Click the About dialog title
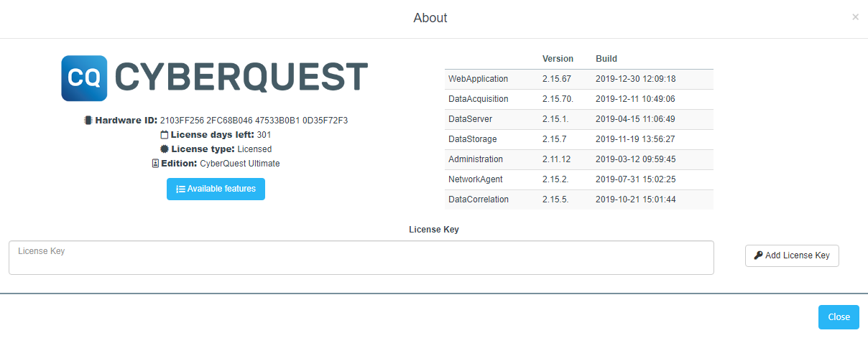This screenshot has width=868, height=338. point(430,18)
